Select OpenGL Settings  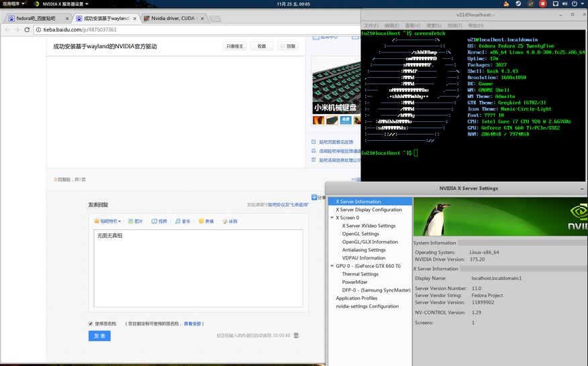[x=360, y=234]
